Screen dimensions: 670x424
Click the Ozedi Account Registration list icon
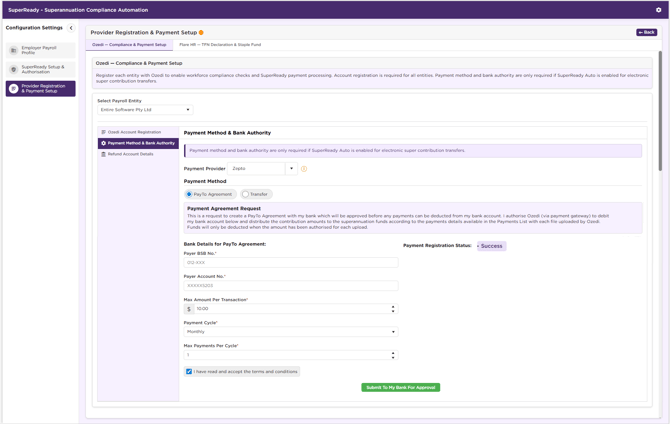pyautogui.click(x=103, y=132)
